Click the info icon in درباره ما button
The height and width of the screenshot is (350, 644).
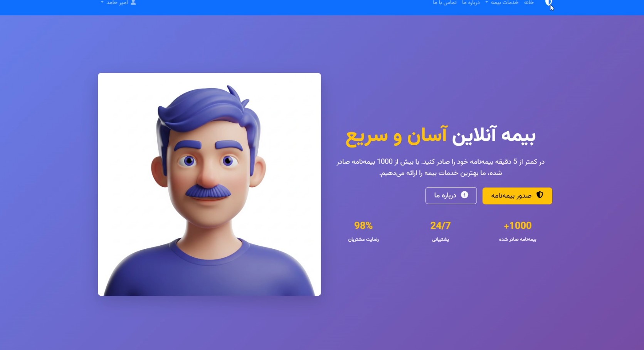point(464,195)
